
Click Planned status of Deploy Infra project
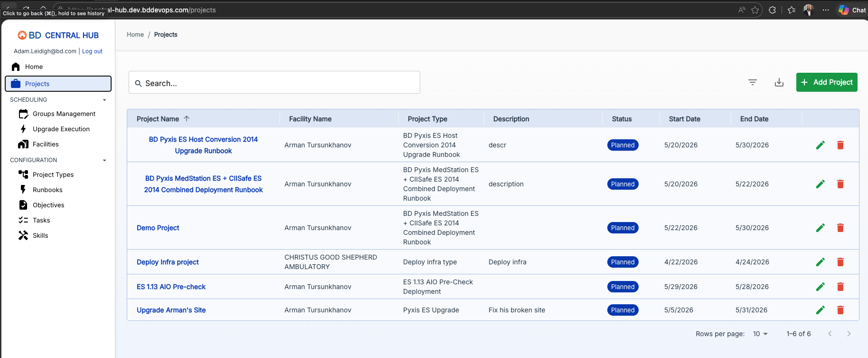tap(623, 262)
